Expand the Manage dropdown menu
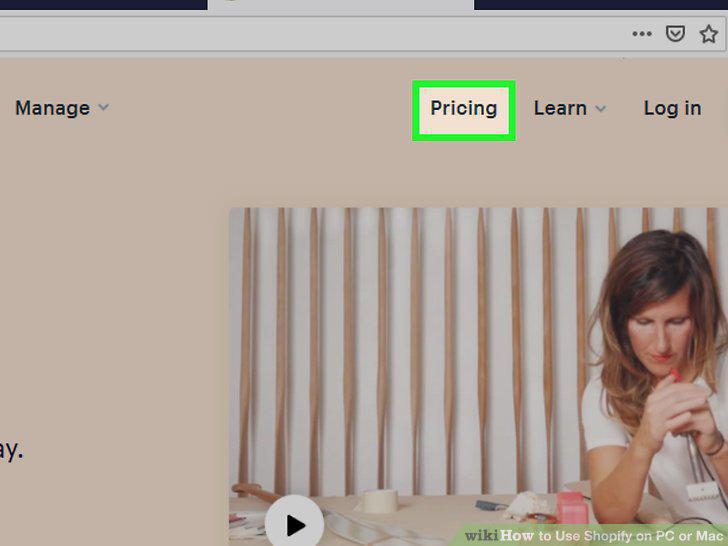The image size is (728, 546). (62, 108)
